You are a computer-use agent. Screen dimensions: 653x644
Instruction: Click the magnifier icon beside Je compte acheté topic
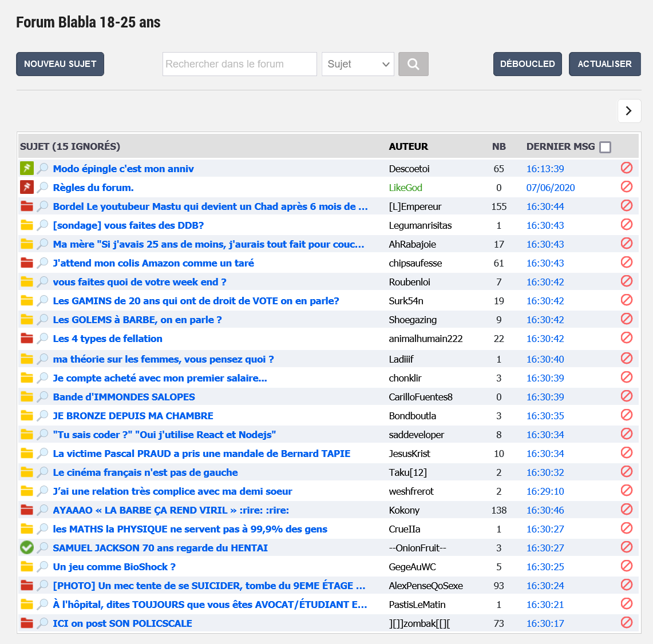[x=42, y=378]
